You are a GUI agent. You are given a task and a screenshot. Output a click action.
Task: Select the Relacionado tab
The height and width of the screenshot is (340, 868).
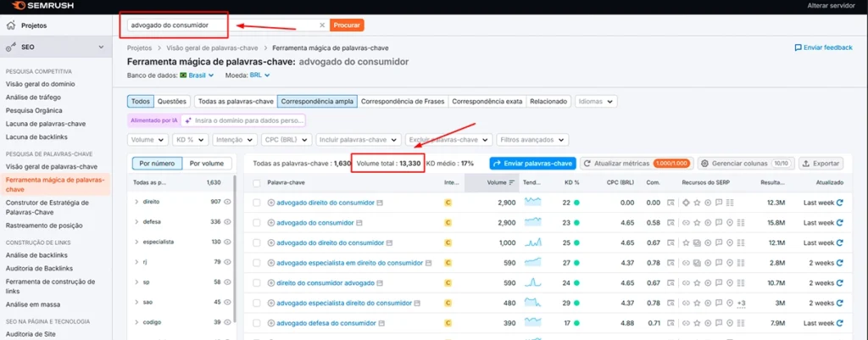pos(548,102)
